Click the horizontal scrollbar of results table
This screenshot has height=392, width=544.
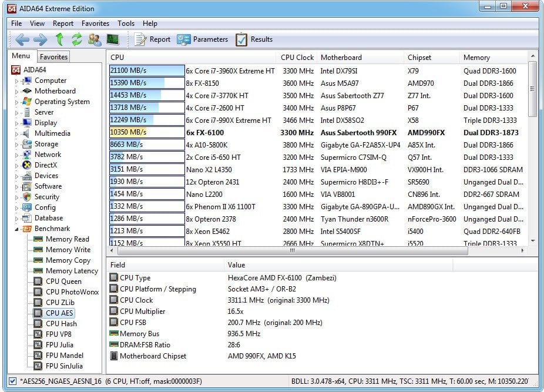(x=291, y=250)
